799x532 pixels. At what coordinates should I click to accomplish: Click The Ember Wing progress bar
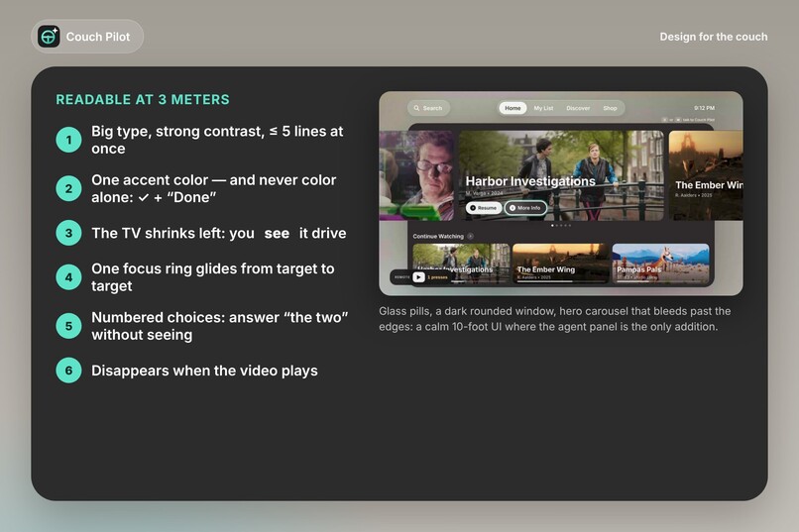tap(561, 281)
